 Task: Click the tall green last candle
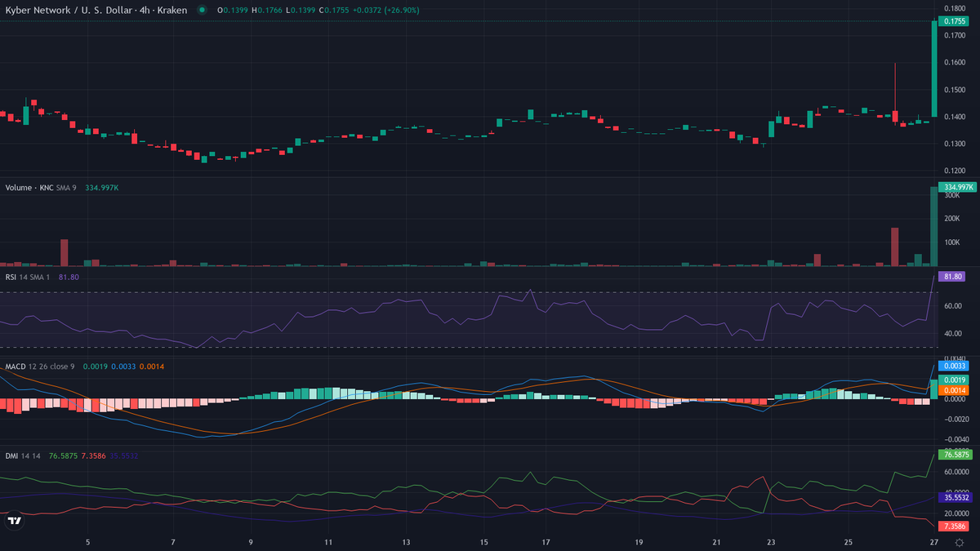(934, 69)
